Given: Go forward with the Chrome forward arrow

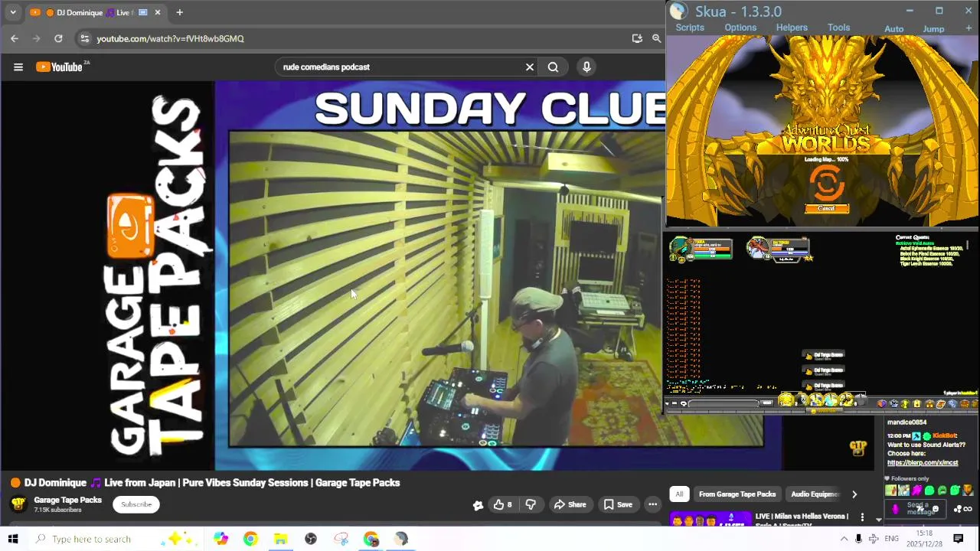Looking at the screenshot, I should (36, 38).
